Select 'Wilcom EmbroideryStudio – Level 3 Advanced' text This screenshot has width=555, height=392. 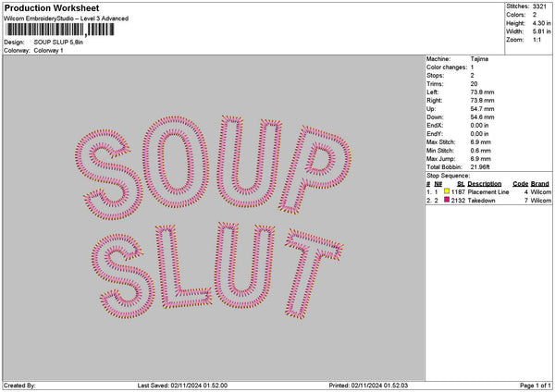[x=67, y=18]
